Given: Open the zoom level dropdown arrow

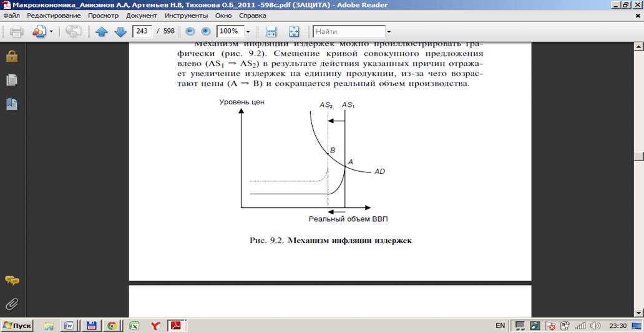Looking at the screenshot, I should coord(248,32).
